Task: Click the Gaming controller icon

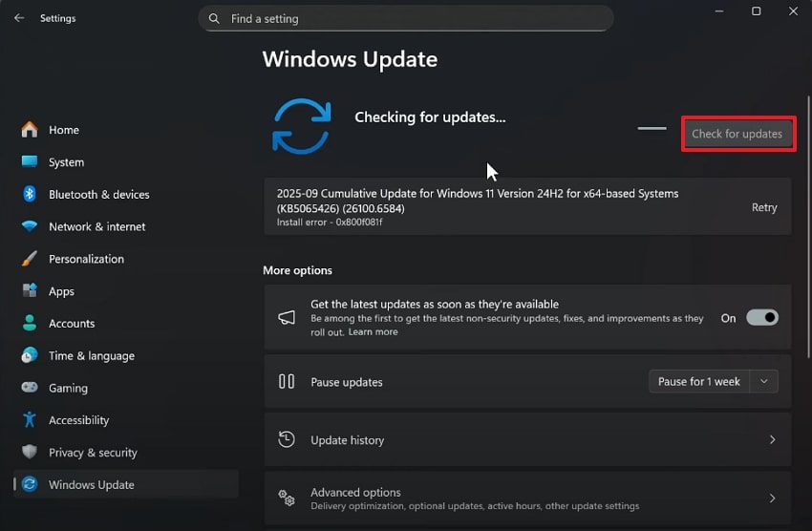Action: click(30, 387)
